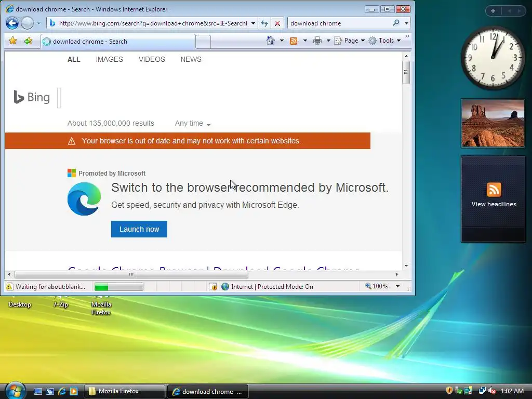Open search provider options dropdown
532x399 pixels.
tap(406, 23)
